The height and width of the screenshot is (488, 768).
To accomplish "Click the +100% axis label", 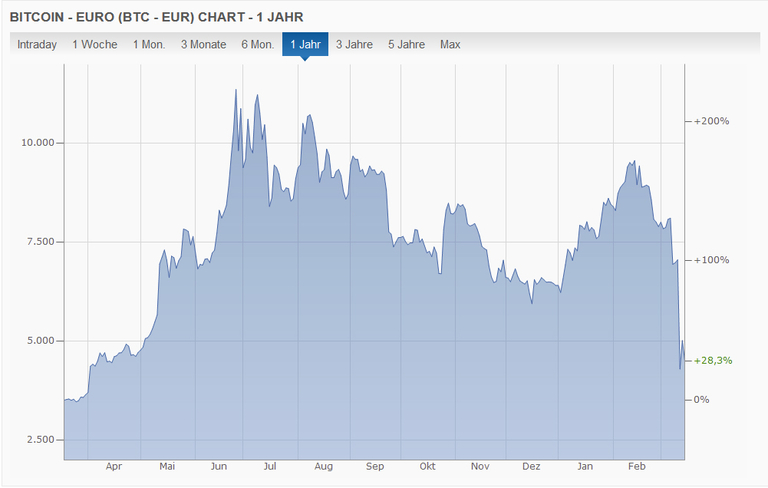I will click(x=711, y=260).
